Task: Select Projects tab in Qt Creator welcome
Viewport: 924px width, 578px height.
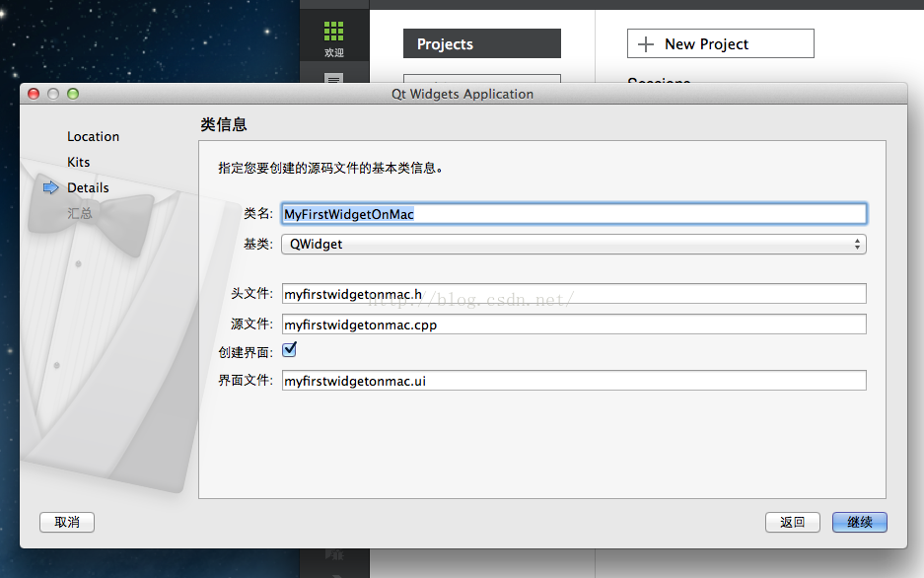Action: pyautogui.click(x=481, y=43)
